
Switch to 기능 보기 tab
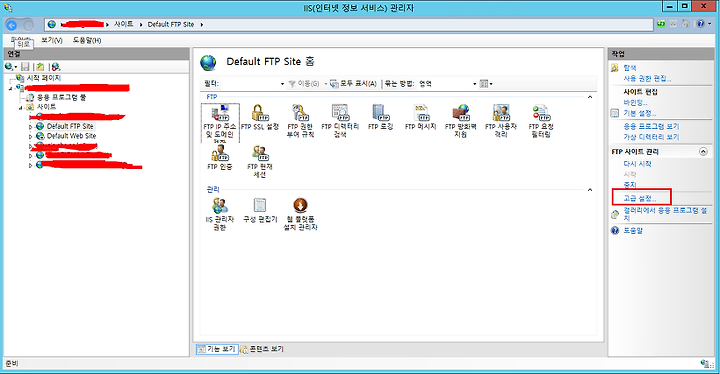coord(217,349)
